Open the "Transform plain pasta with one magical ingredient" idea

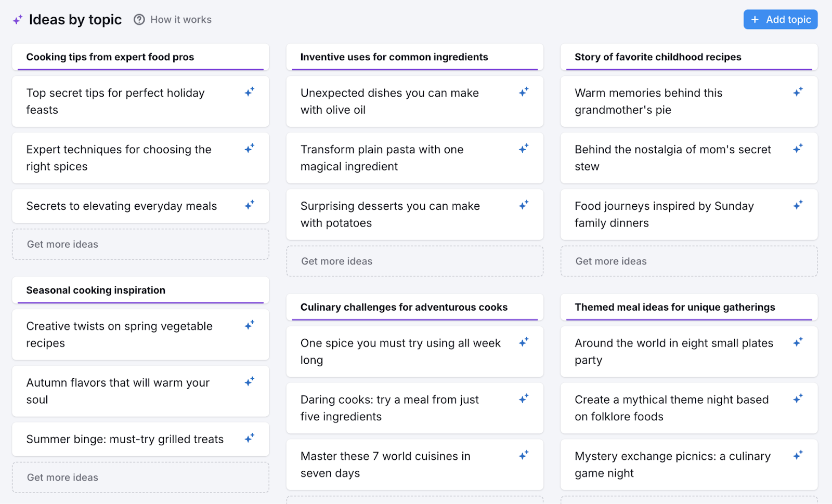pos(395,158)
